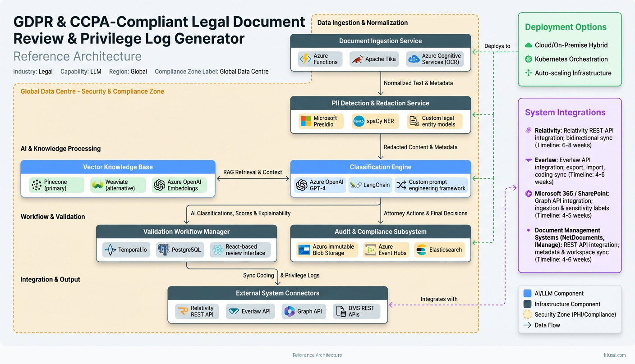Click the Vector Knowledge Base header
Viewport: 635px width, 364px height.
118,167
